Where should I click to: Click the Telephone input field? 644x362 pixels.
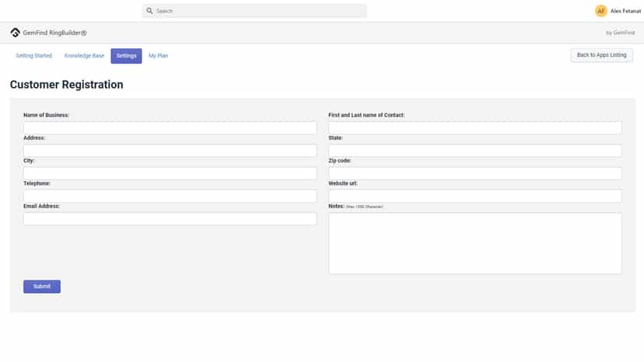(x=170, y=196)
